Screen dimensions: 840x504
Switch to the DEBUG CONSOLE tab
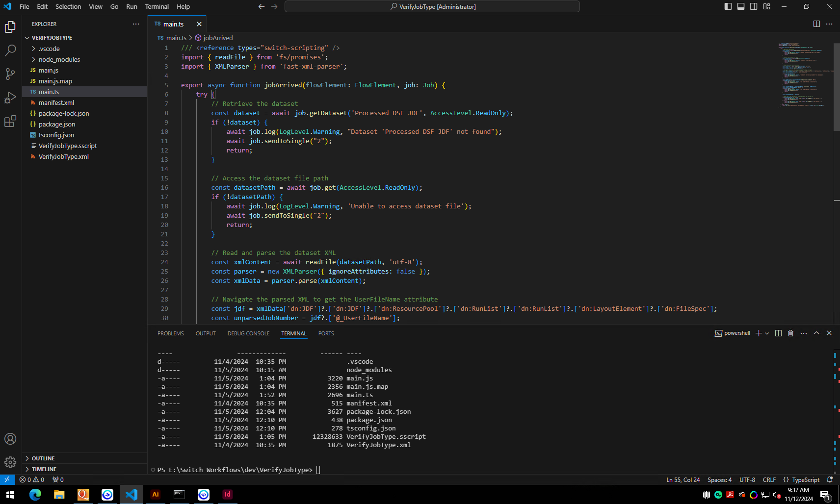248,333
